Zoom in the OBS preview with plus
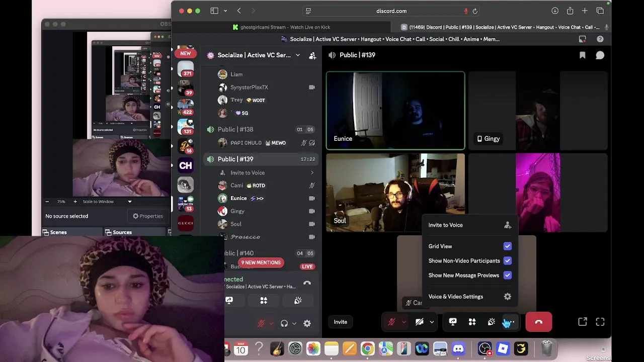 pos(75,202)
